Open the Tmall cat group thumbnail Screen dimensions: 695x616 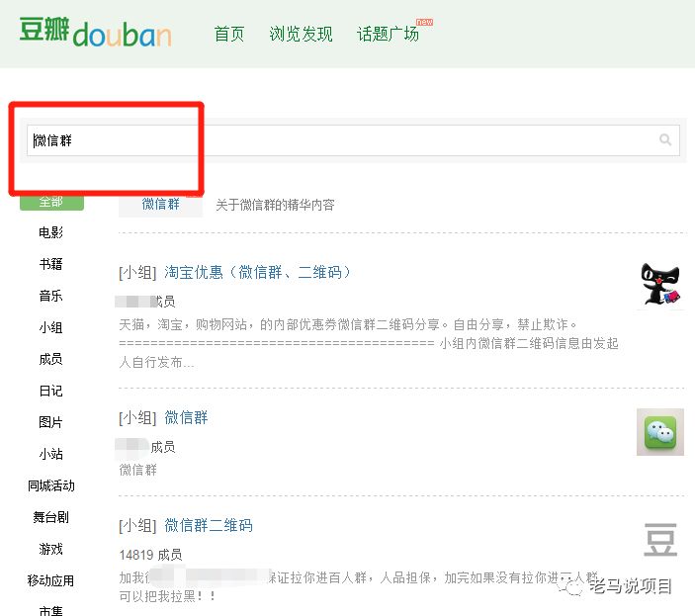click(x=660, y=287)
